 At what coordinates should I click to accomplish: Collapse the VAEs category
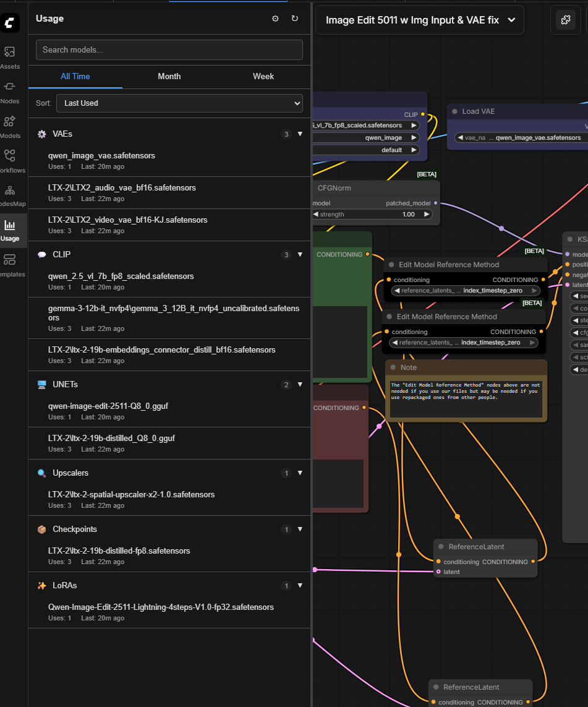tap(300, 134)
